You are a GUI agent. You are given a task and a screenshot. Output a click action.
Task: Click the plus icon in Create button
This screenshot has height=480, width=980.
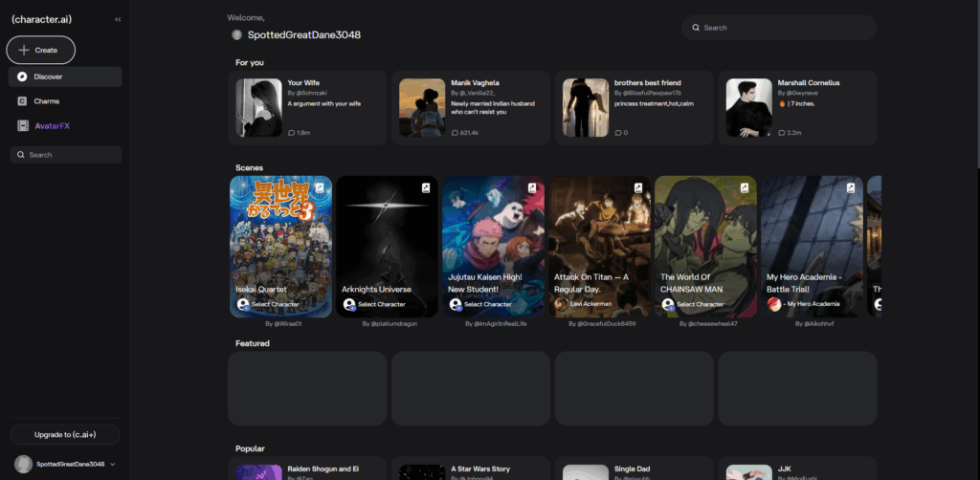24,50
